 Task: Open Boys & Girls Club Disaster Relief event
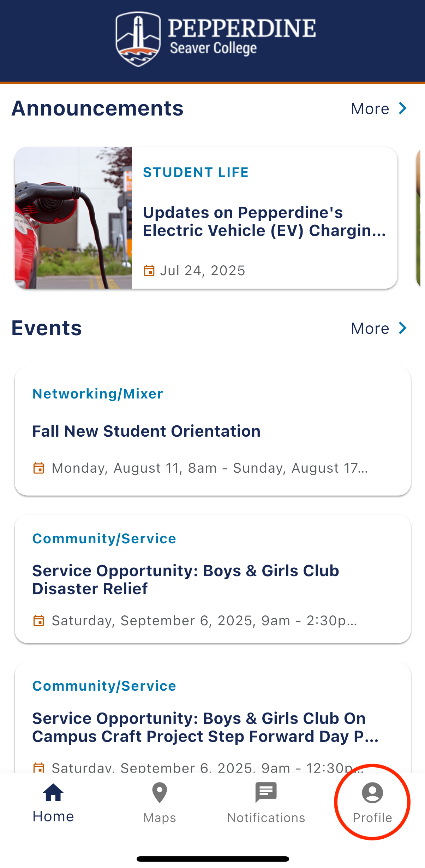pos(186,579)
